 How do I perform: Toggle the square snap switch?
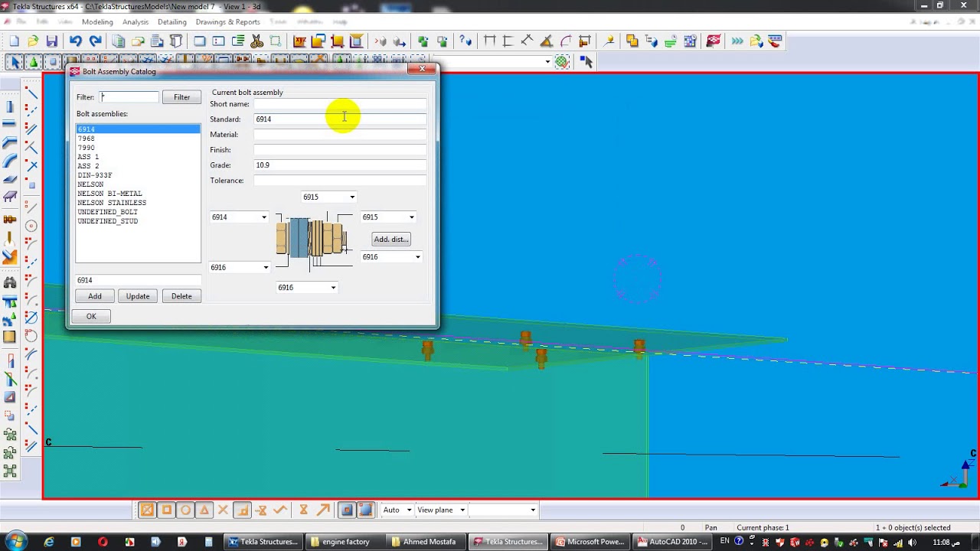[166, 510]
